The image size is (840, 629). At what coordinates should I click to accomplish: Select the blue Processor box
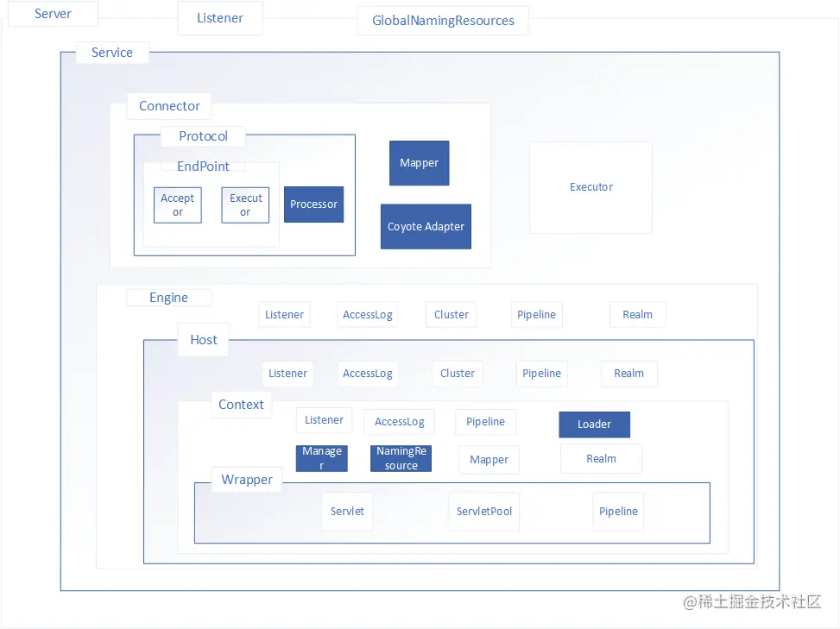click(313, 204)
